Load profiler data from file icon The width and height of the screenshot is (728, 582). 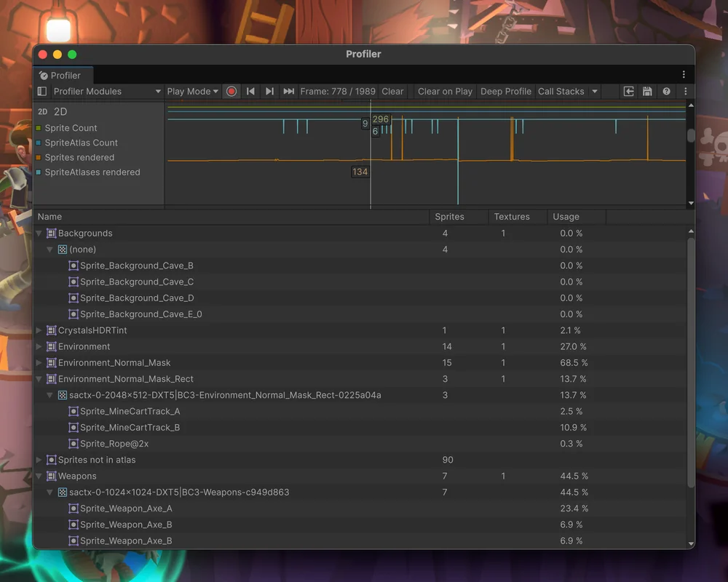(629, 92)
